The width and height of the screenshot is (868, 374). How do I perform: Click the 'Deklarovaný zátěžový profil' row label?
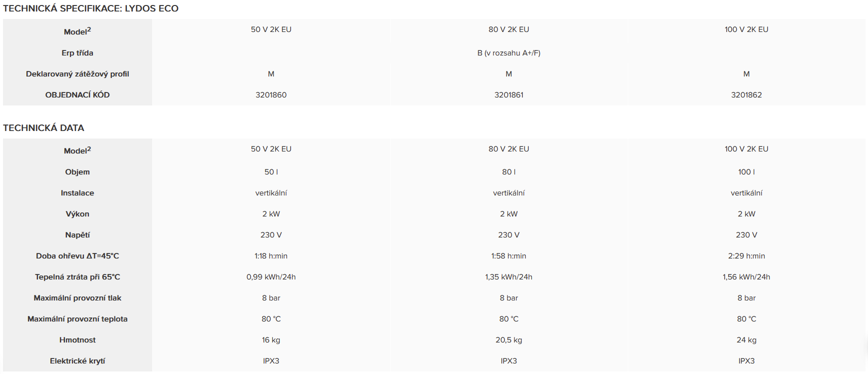pos(77,74)
